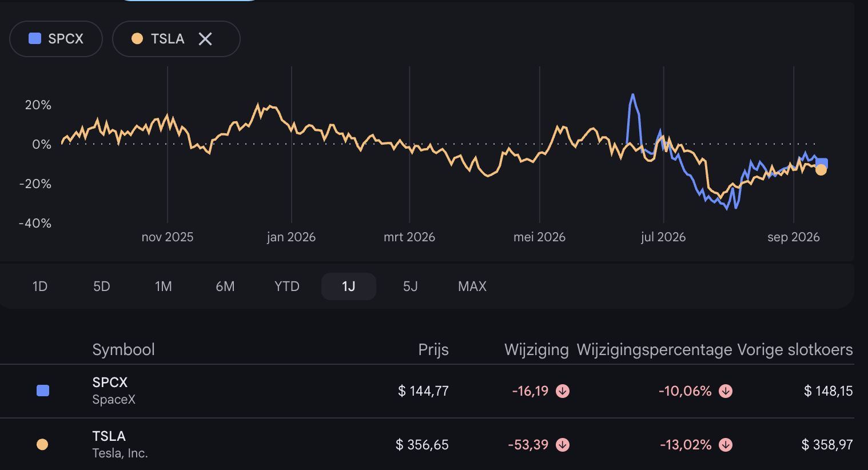Screen dimensions: 868x470
Task: Click the TSLA percentage -13,02%
Action: (686, 445)
